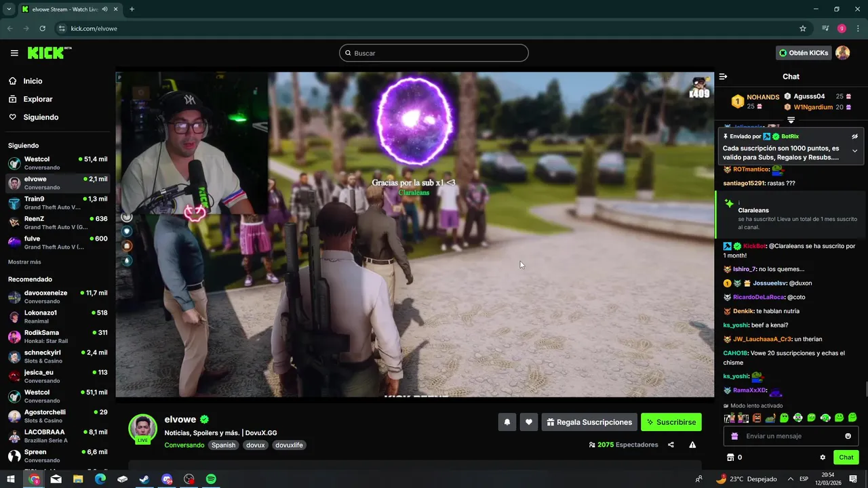This screenshot has height=488, width=868.
Task: Open davooxeneize recommended channel
Action: [x=58, y=297]
